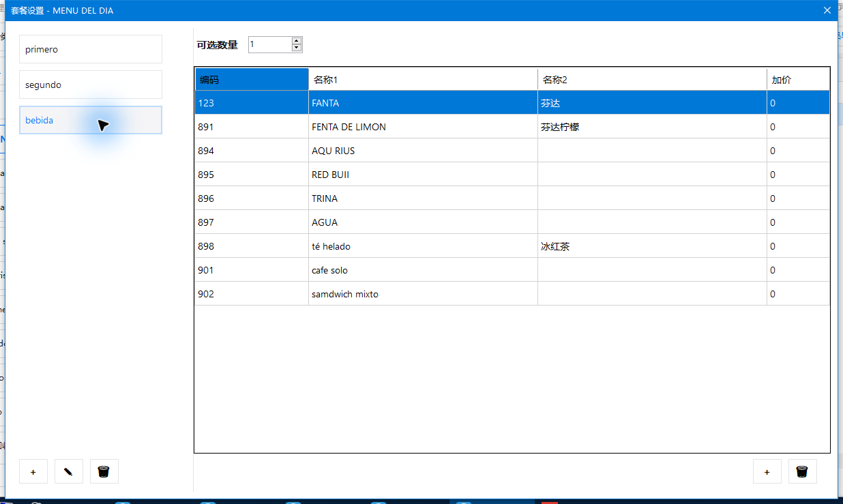Sort by the 编码 column header
The height and width of the screenshot is (504, 843).
point(252,79)
